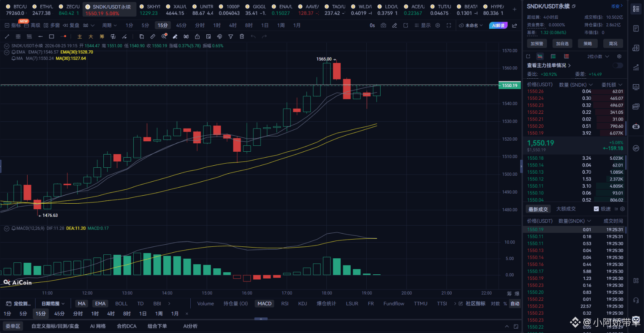Click the pencil edit icon in chart toolbar
Screen dimensions: 644x333
pos(395,25)
